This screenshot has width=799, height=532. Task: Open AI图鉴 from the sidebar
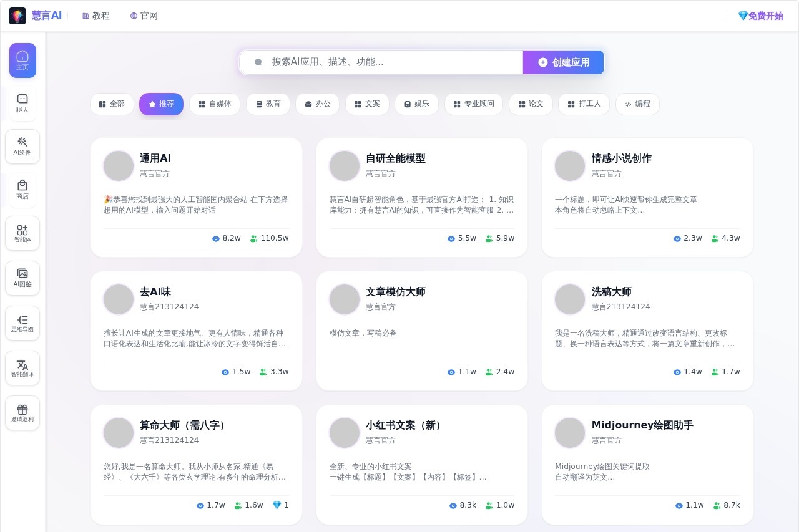click(22, 278)
